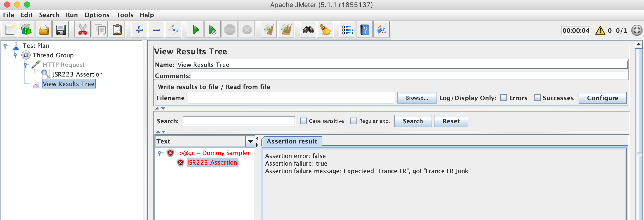Viewport: 644px width, 220px height.
Task: Click the Search text field
Action: [239, 121]
